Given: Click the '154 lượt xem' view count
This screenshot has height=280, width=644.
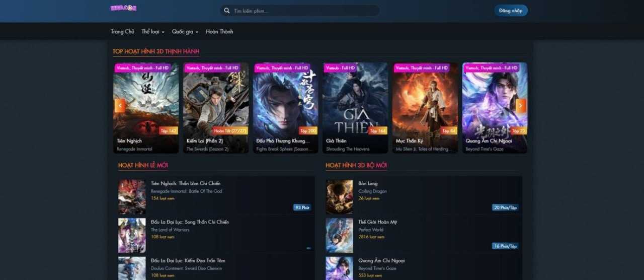Looking at the screenshot, I should pos(163,198).
